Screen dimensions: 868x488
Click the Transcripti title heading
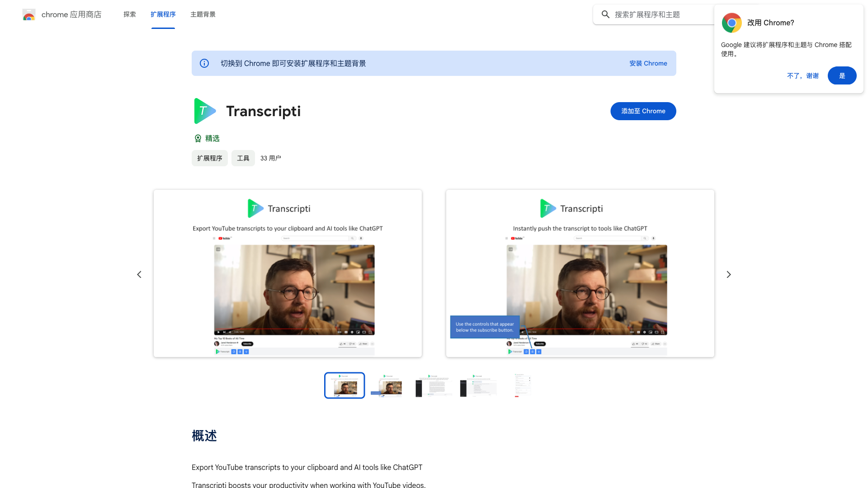click(264, 111)
